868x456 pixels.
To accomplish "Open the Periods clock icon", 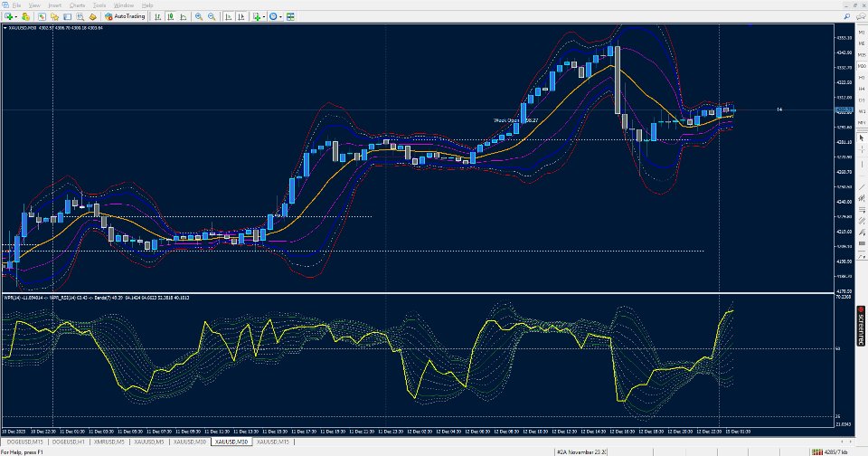I will (273, 16).
